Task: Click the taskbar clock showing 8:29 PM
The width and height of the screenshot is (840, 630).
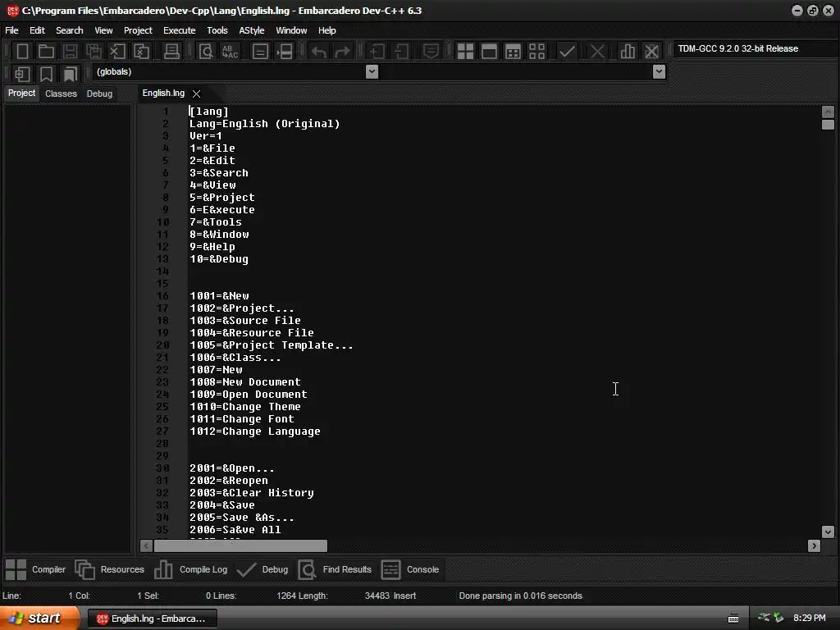Action: pos(809,619)
